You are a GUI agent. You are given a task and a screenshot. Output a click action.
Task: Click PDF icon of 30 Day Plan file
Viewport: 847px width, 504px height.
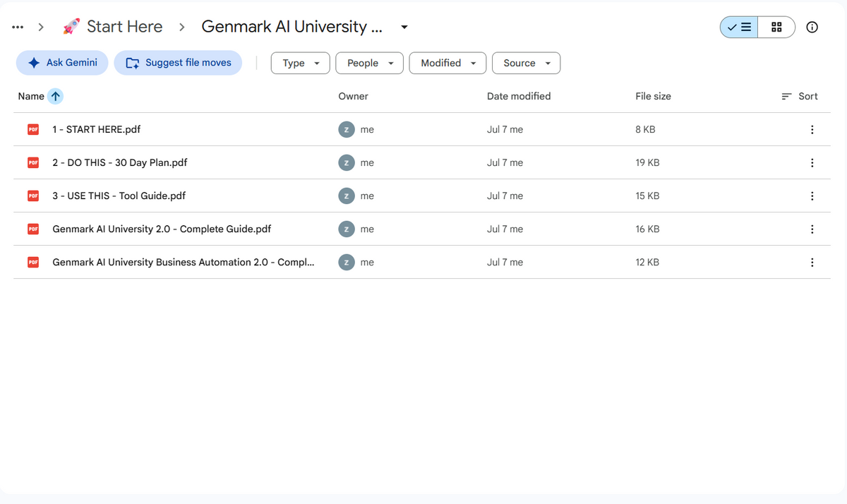(x=33, y=163)
